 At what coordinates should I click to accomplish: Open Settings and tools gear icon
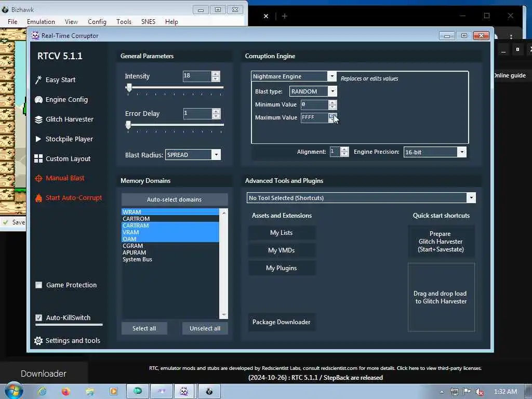pos(38,341)
